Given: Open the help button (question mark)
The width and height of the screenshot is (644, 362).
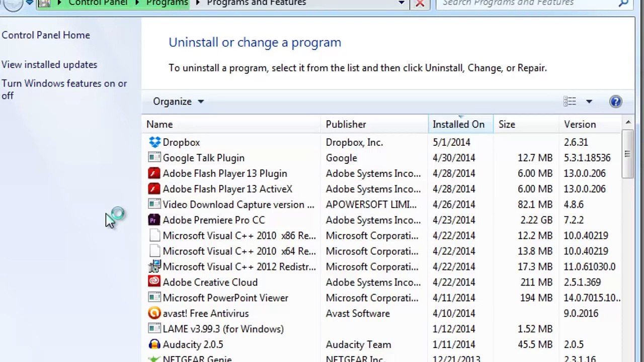Looking at the screenshot, I should pyautogui.click(x=616, y=102).
